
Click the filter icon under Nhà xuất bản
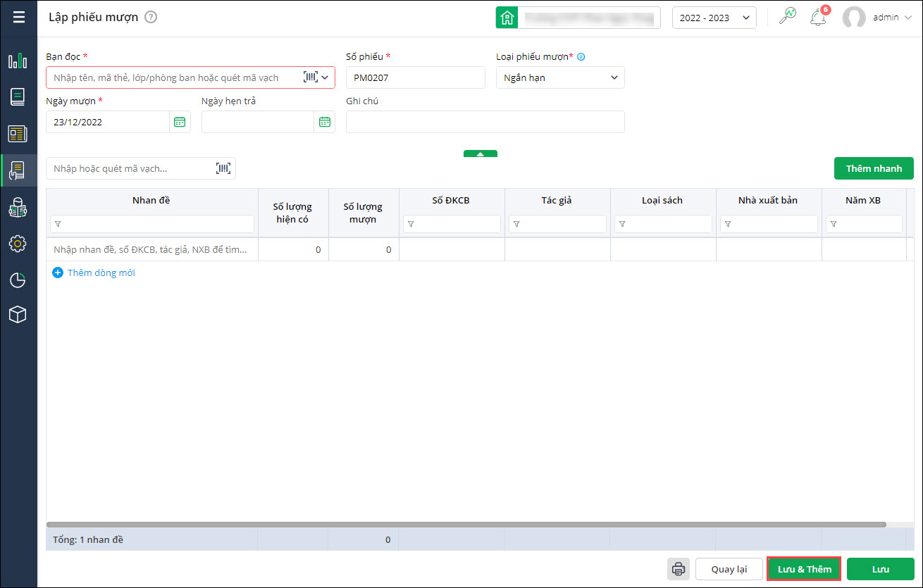[x=728, y=224]
